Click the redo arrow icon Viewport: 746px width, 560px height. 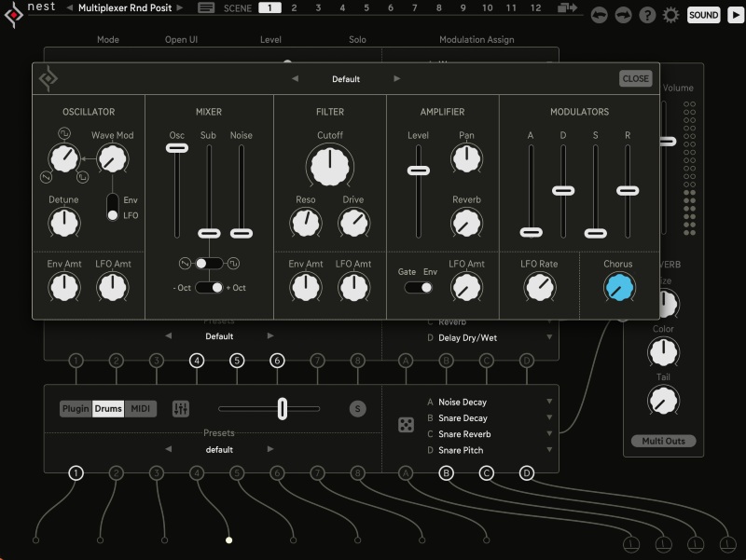[x=621, y=15]
